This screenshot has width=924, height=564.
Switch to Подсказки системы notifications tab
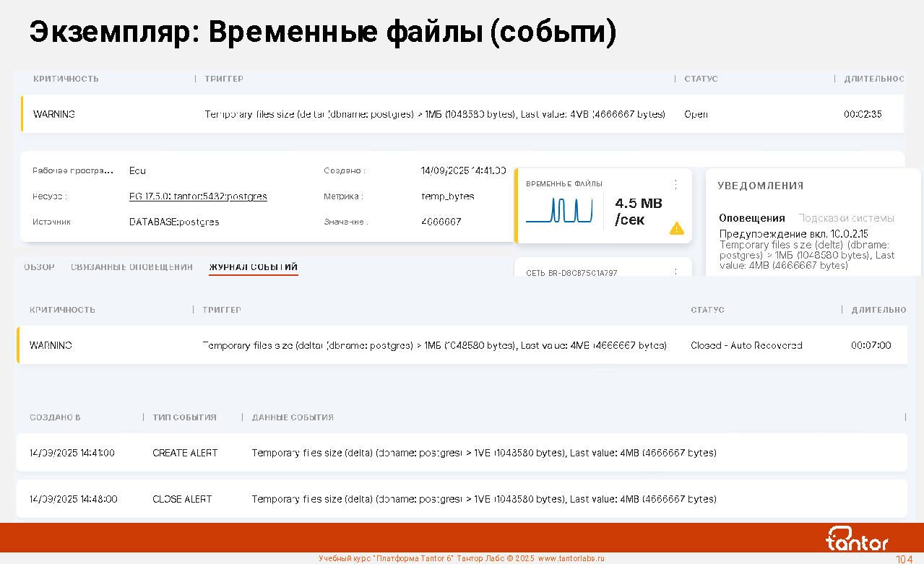click(846, 218)
